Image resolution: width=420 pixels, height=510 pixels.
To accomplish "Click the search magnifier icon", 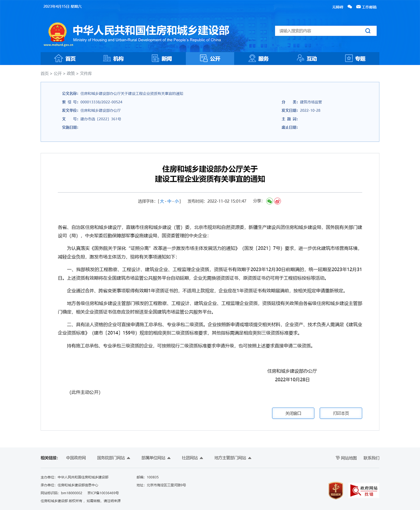I will coord(367,31).
